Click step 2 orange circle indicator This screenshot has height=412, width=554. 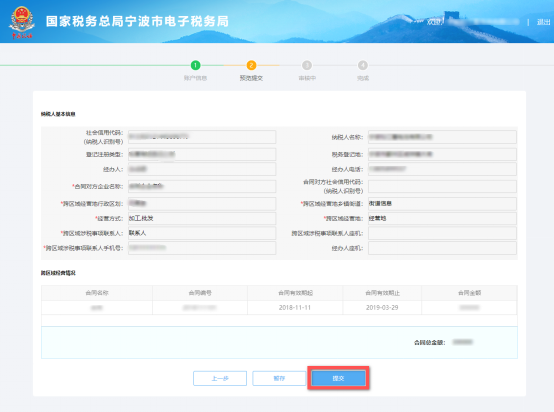pyautogui.click(x=251, y=65)
